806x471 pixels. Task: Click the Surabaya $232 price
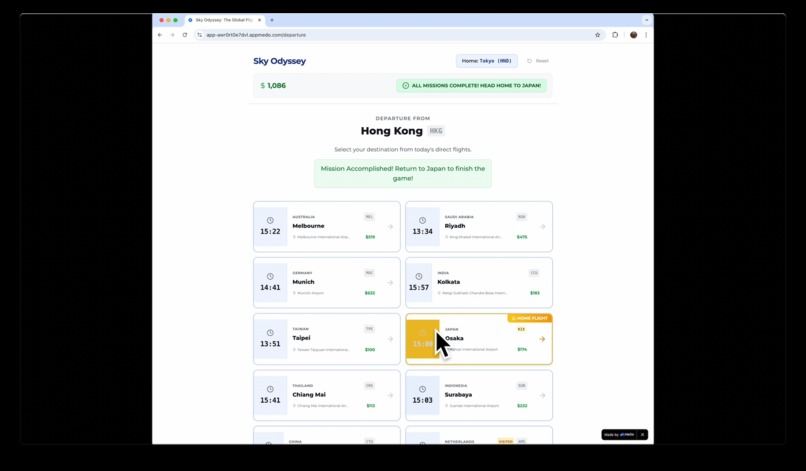click(522, 406)
